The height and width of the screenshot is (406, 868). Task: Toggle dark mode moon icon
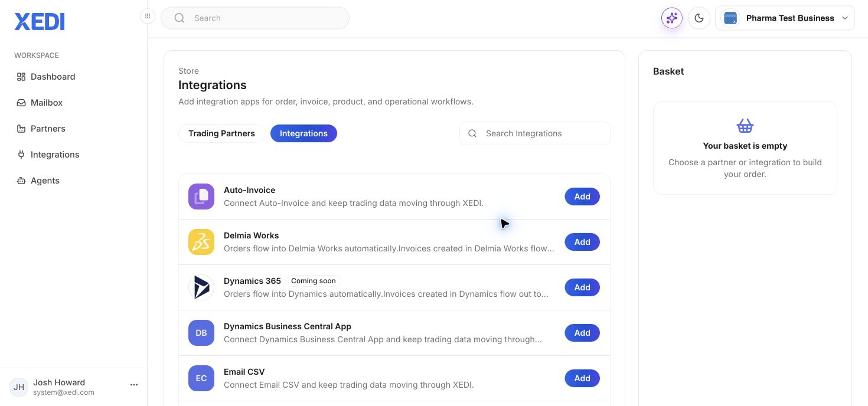699,18
